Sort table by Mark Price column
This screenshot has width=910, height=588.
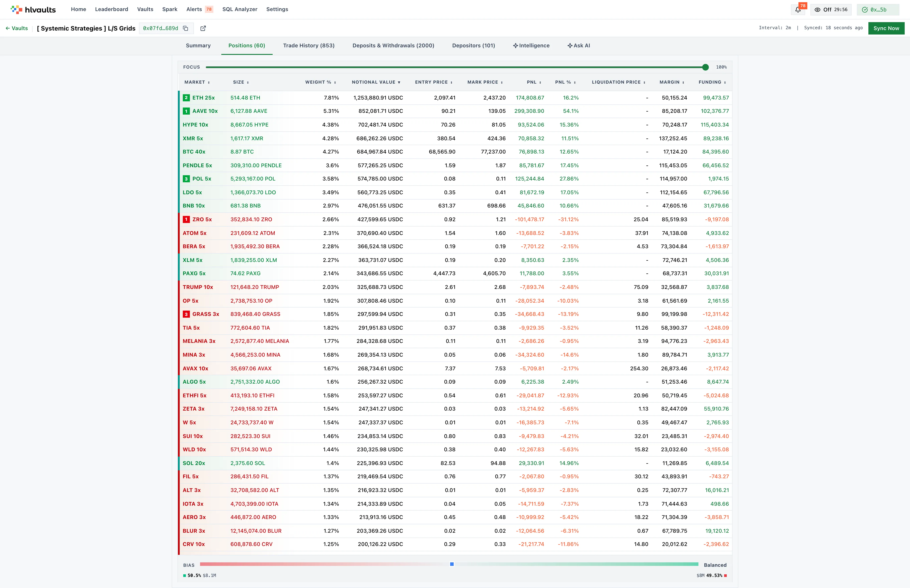click(x=485, y=82)
